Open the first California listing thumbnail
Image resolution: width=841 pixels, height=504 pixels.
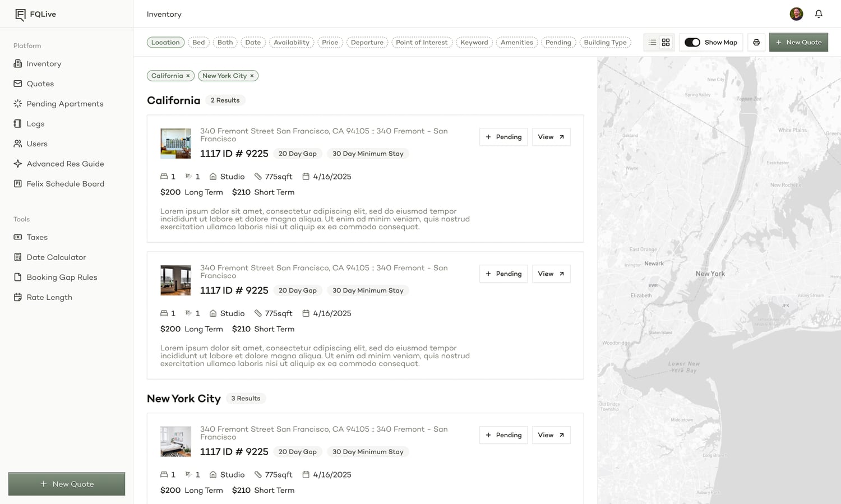175,144
